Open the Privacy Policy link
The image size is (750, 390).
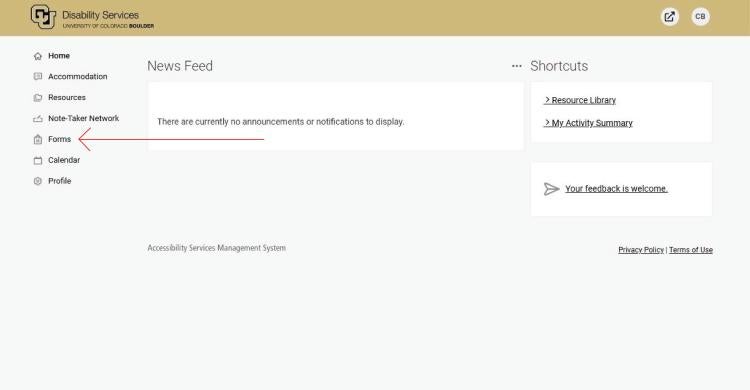(x=641, y=250)
